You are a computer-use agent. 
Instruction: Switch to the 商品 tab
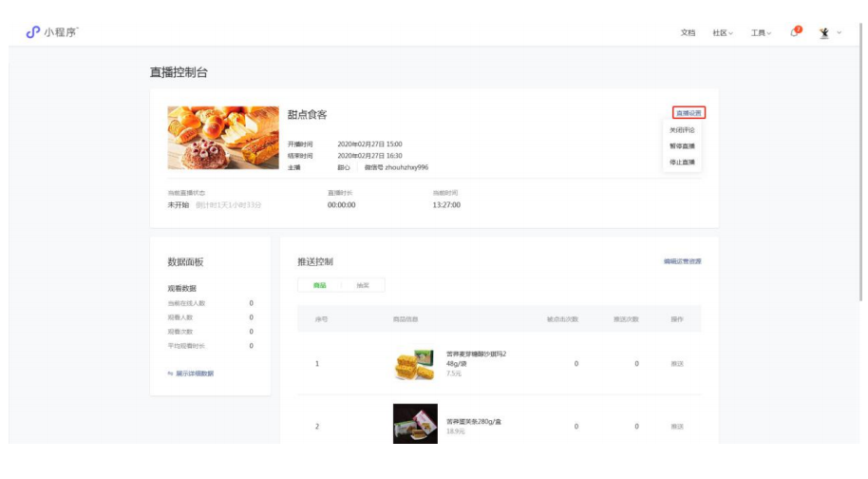coord(319,286)
